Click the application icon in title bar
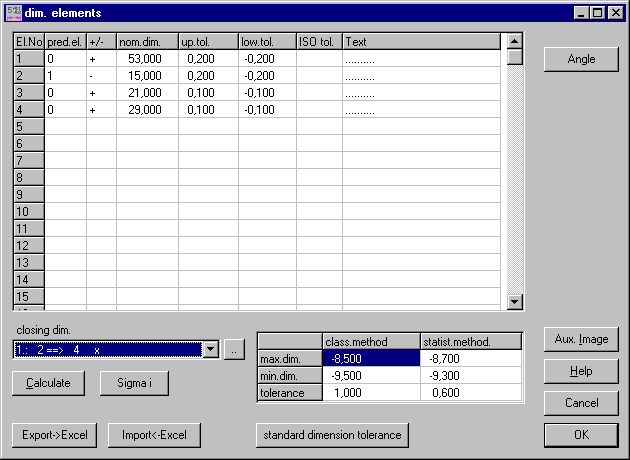This screenshot has height=460, width=630. point(12,12)
